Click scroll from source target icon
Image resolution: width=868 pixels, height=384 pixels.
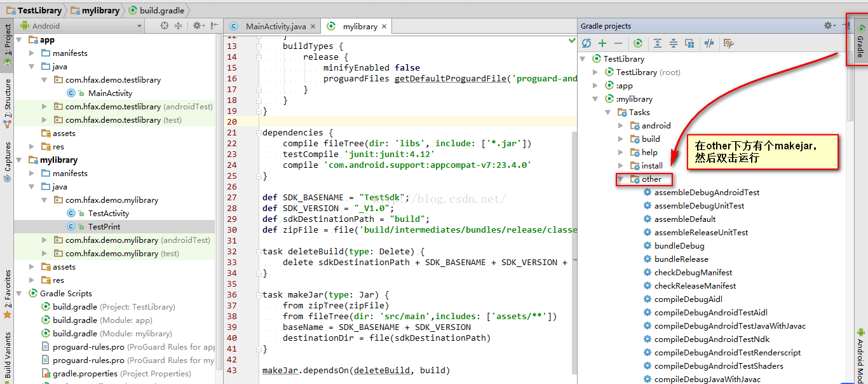(165, 25)
